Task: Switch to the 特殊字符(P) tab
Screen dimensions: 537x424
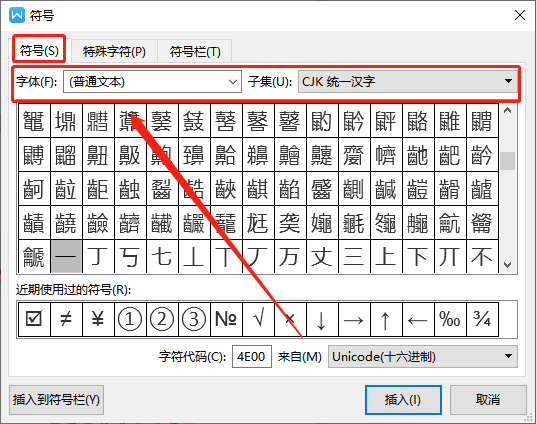Action: point(114,51)
